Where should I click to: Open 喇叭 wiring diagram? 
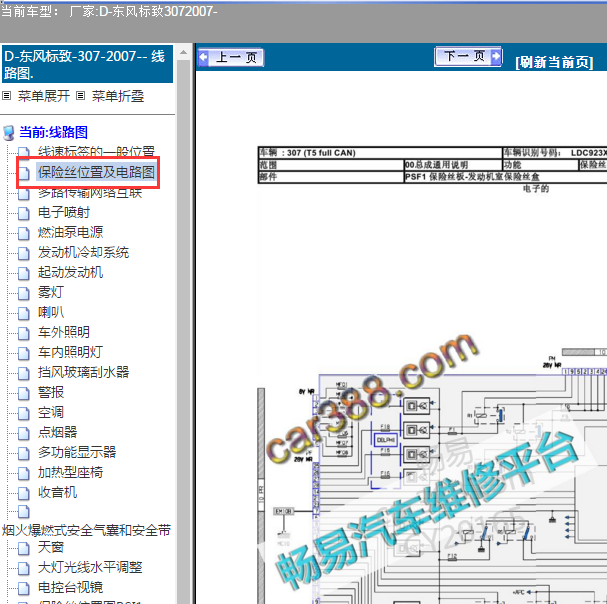pos(50,312)
